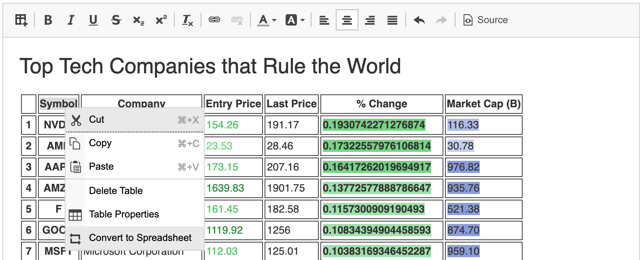Click row number 4 cell
The width and height of the screenshot is (644, 260).
coord(29,188)
